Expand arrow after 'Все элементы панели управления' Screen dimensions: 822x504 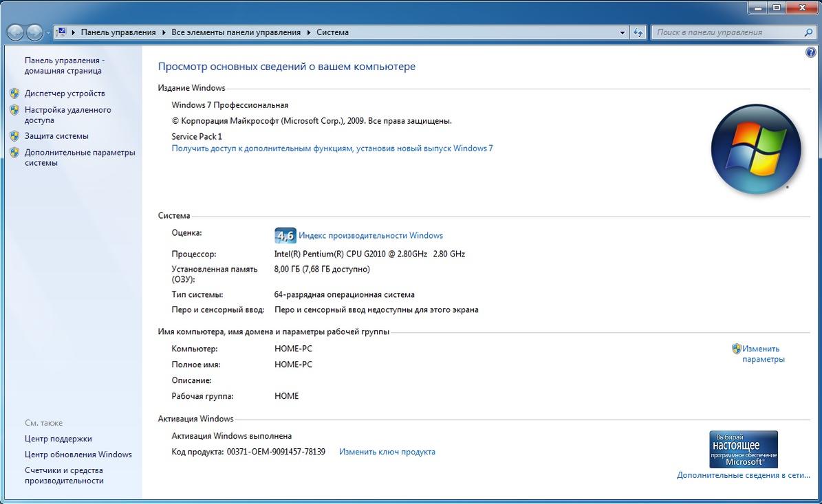click(x=309, y=32)
